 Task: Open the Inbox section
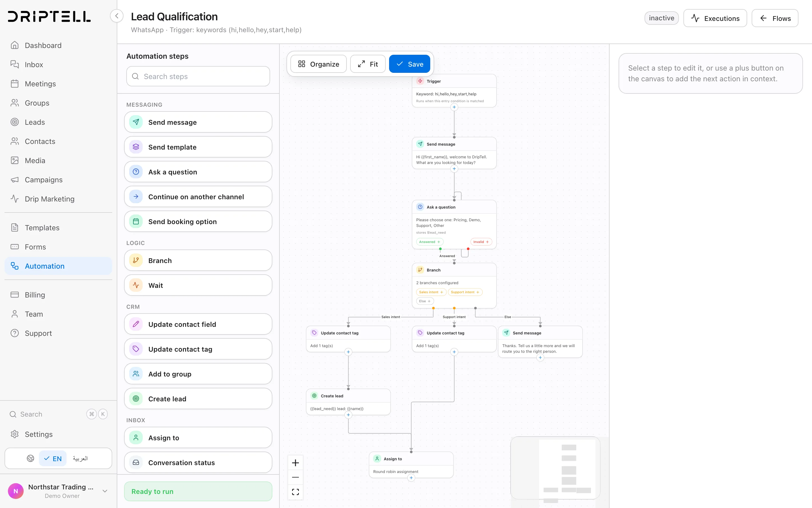tap(58, 65)
